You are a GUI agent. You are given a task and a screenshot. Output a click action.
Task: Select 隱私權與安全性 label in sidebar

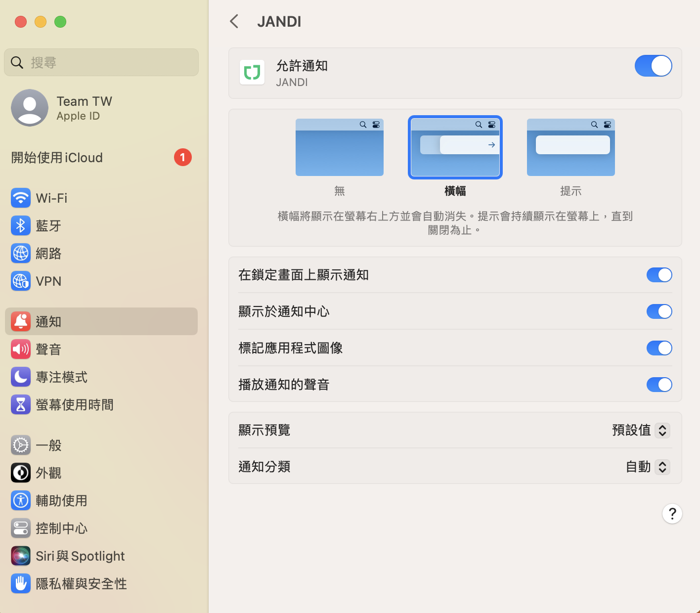(81, 584)
